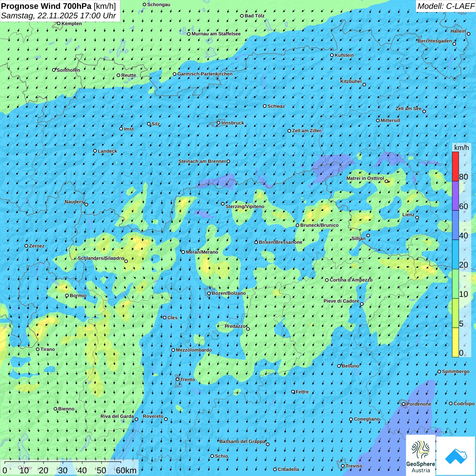Click the 'Schlanders/Silandro' label
This screenshot has height=476, width=476.
coord(101,258)
